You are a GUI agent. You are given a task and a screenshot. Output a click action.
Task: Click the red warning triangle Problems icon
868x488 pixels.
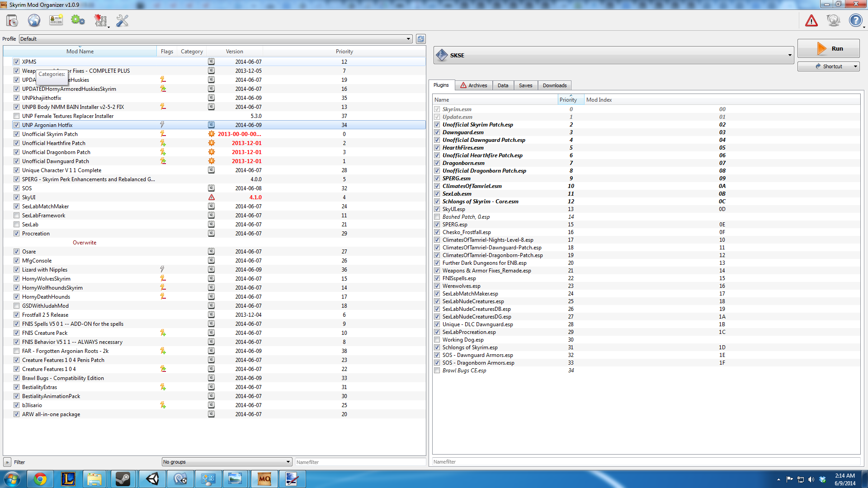coord(811,21)
